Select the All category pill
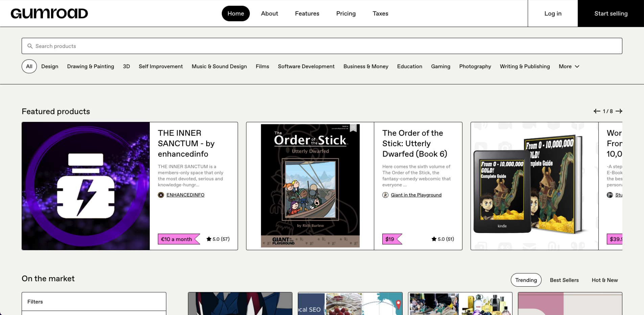Image resolution: width=644 pixels, height=315 pixels. point(29,67)
